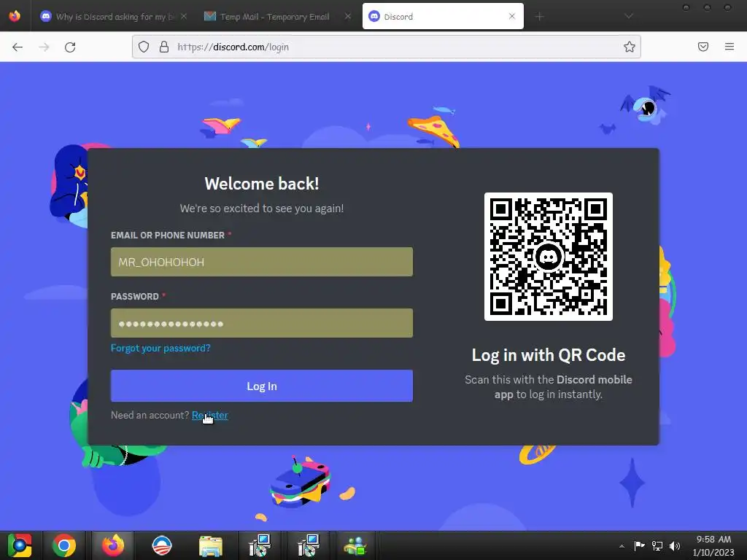Screen dimensions: 747x560
Task: Open first installer icon in taskbar
Action: click(260, 545)
